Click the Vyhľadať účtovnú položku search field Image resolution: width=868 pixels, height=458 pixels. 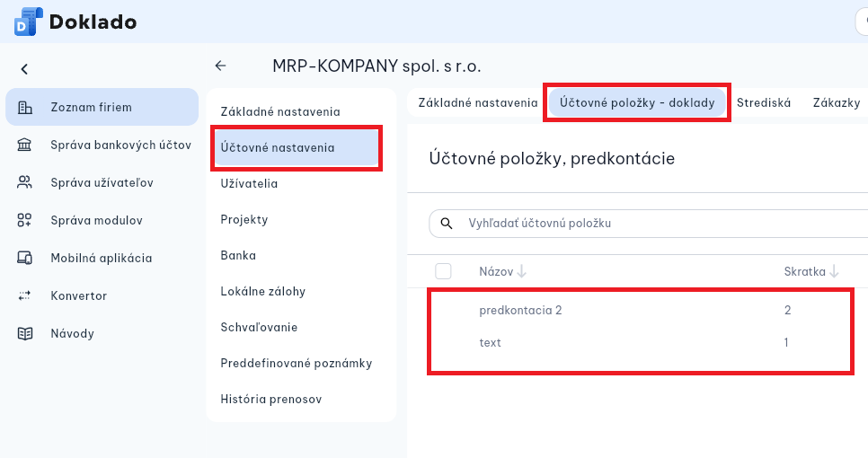pos(649,224)
